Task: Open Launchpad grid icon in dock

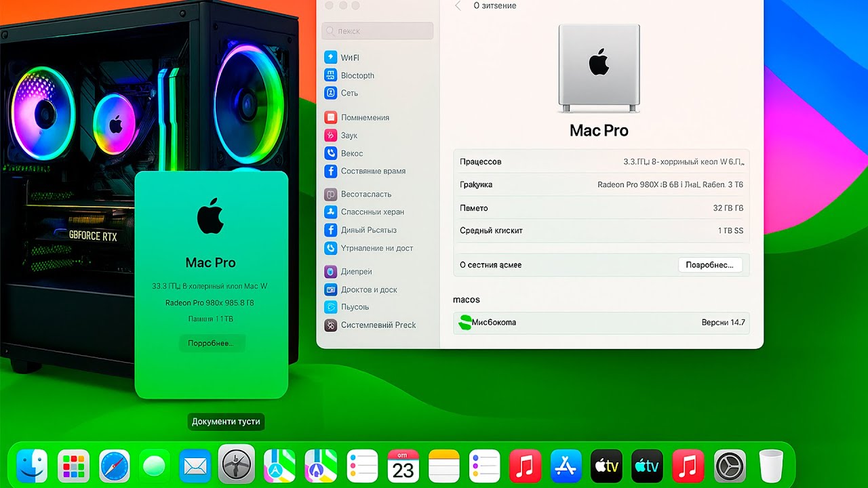Action: (x=73, y=466)
